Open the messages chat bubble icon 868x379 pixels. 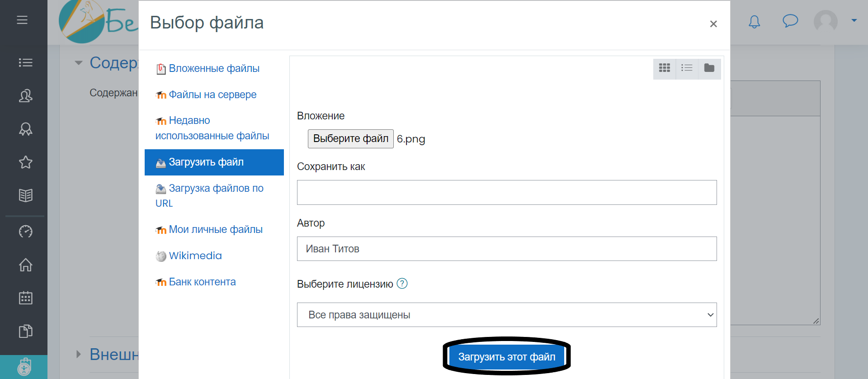pos(790,21)
